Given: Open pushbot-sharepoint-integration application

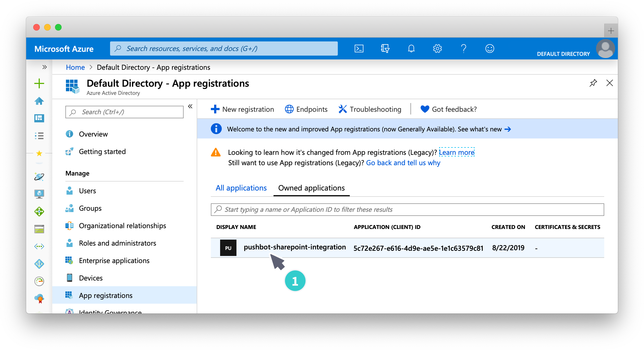Looking at the screenshot, I should tap(294, 247).
